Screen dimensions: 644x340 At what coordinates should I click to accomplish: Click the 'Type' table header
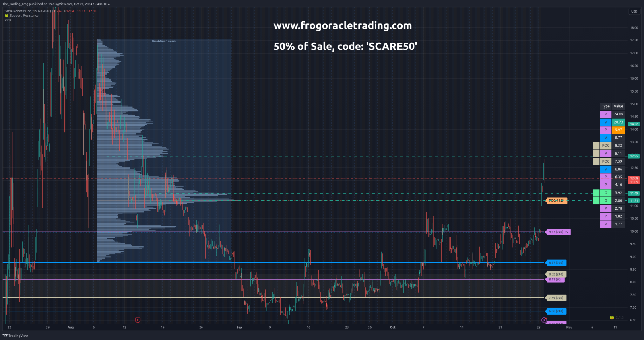point(606,106)
